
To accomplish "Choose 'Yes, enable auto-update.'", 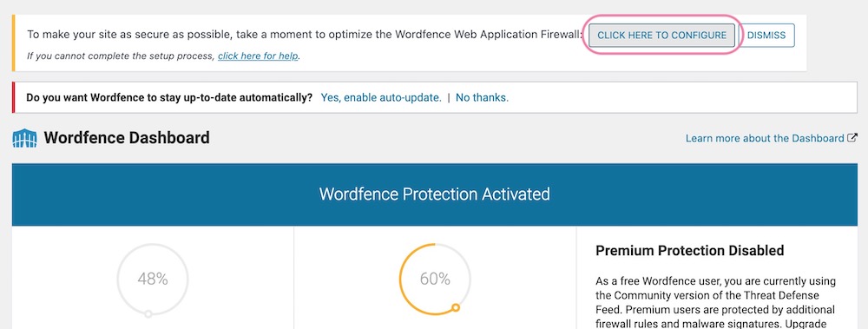I will coord(381,97).
